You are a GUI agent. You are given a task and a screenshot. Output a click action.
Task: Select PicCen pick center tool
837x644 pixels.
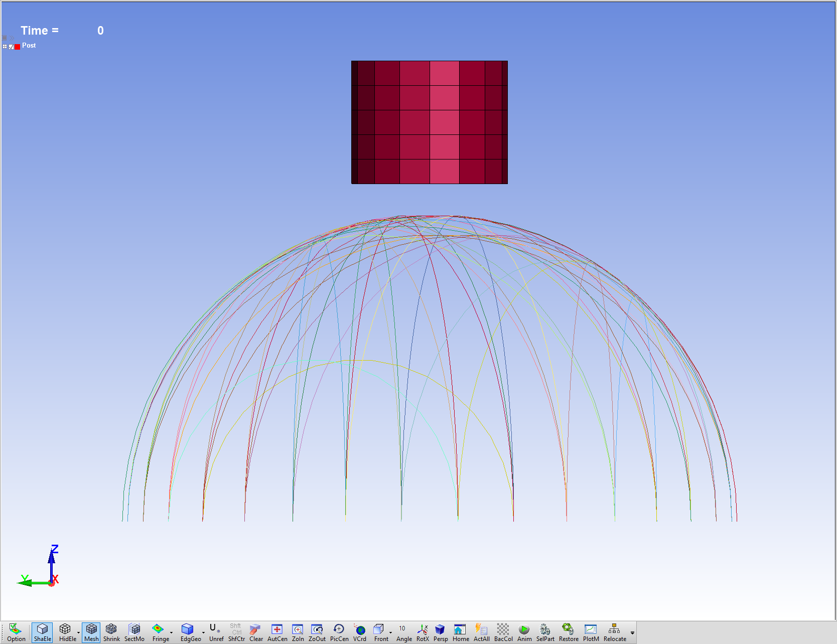(x=339, y=632)
